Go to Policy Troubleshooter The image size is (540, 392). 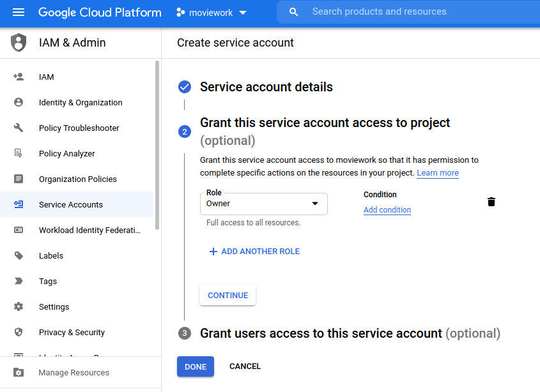77,128
